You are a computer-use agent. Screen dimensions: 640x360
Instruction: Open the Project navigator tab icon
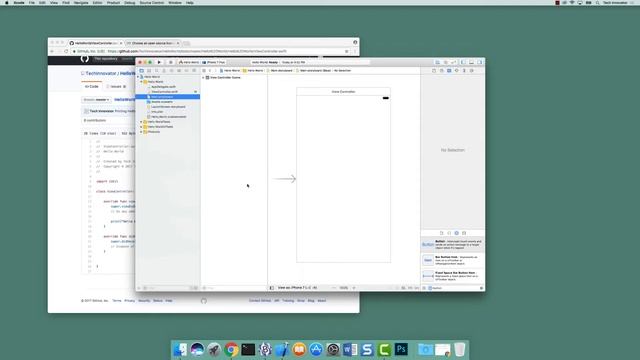point(142,71)
